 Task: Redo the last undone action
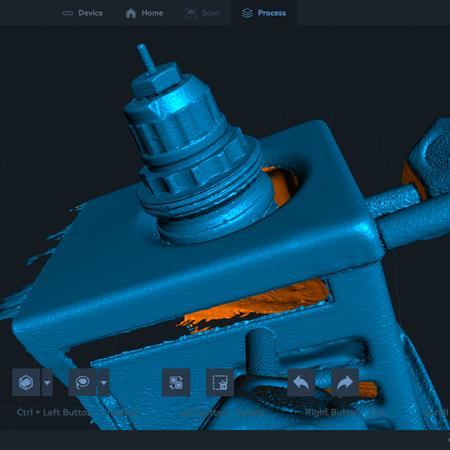[345, 382]
